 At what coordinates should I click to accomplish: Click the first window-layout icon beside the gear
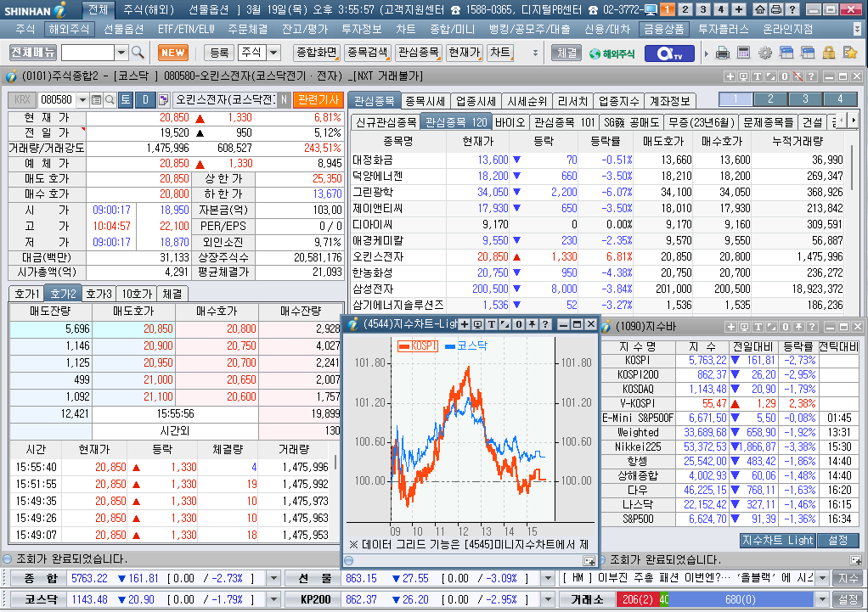coord(786,53)
